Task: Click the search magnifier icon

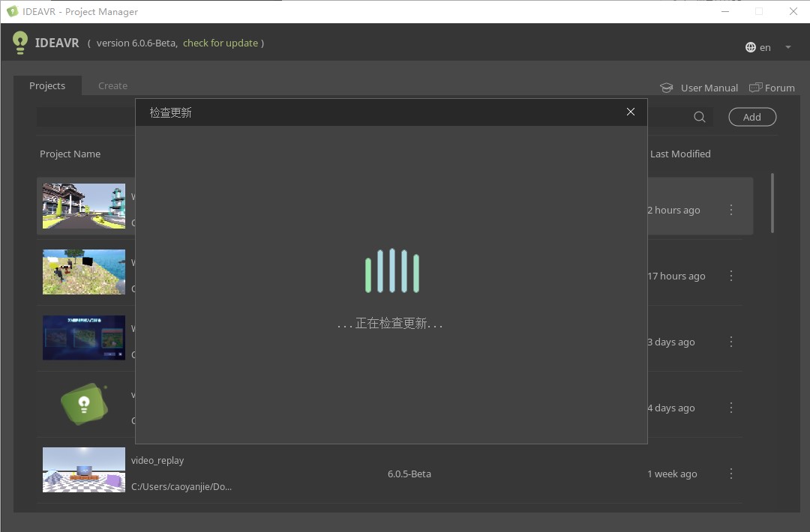Action: pyautogui.click(x=700, y=117)
